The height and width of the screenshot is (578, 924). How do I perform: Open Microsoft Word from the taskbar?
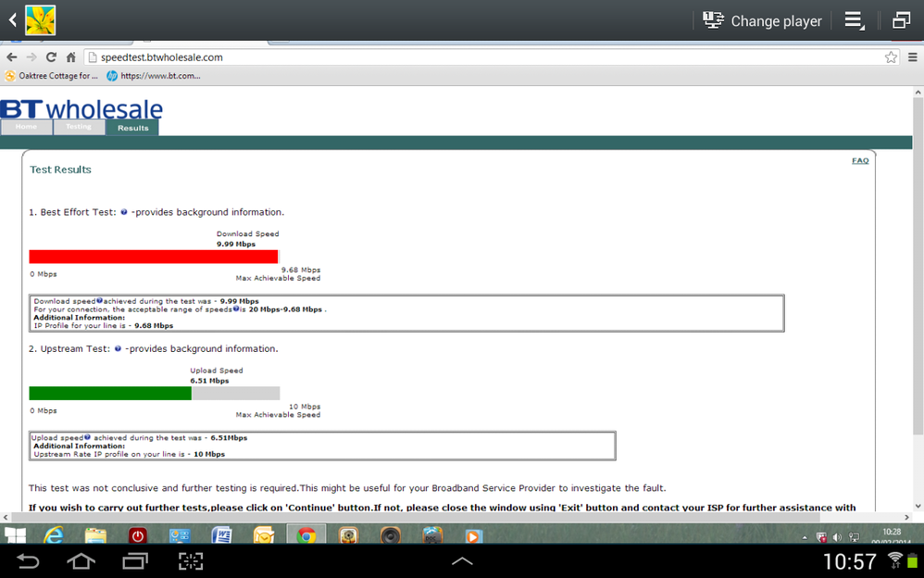(x=221, y=535)
